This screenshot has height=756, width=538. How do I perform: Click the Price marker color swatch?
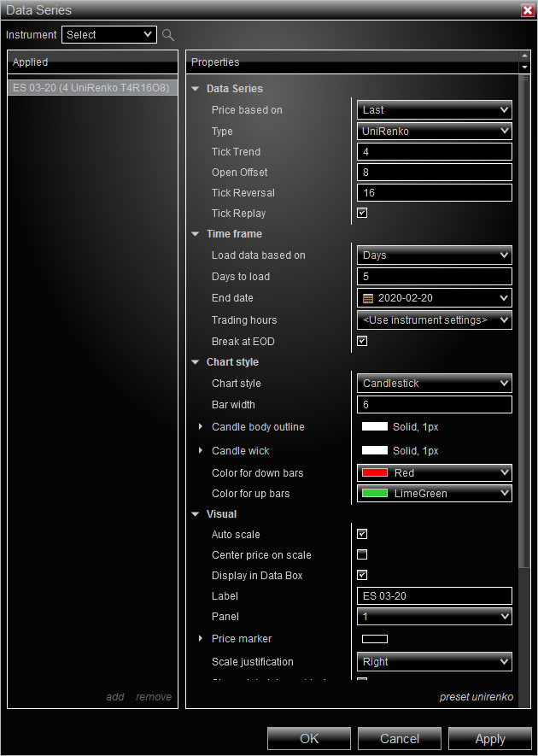375,639
